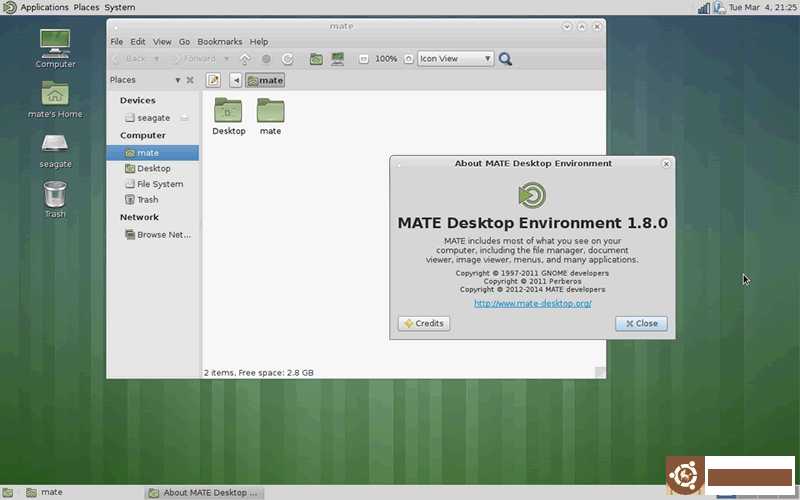
Task: Open the Go menu
Action: pyautogui.click(x=184, y=42)
